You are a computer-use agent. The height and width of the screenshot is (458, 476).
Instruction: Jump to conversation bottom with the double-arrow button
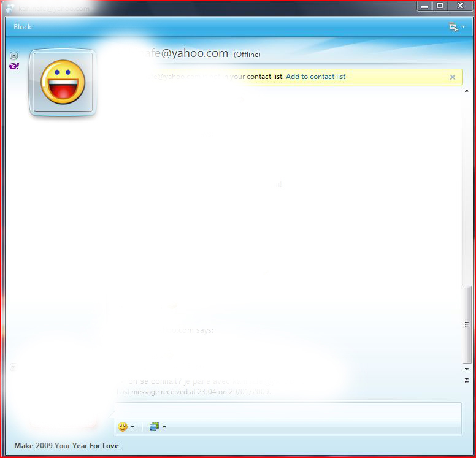[x=467, y=380]
